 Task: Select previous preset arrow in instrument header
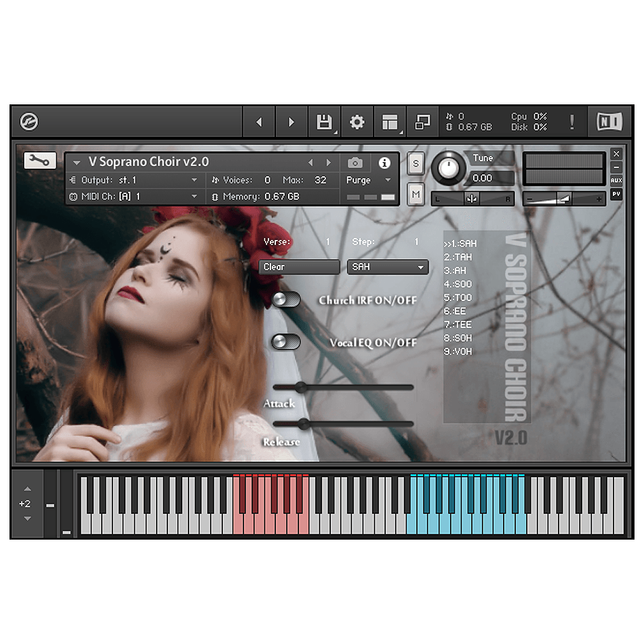(310, 163)
